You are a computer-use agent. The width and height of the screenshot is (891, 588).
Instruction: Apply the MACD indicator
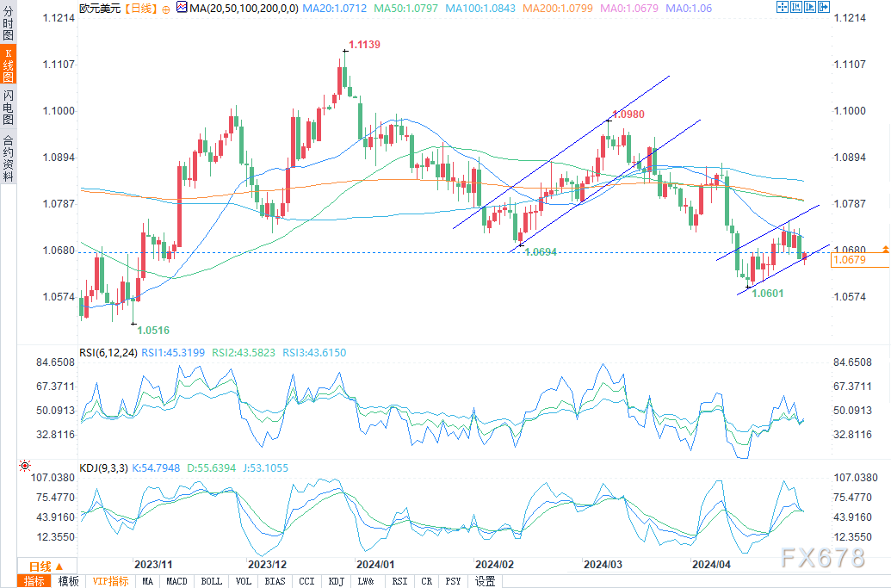176,581
